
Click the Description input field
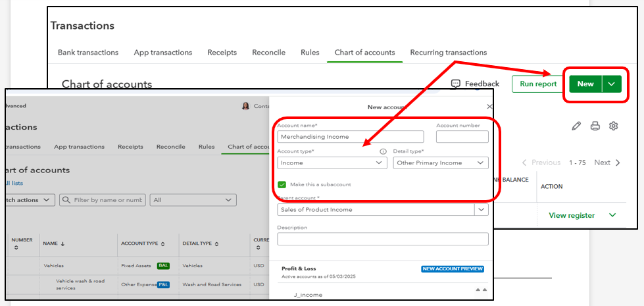(383, 239)
